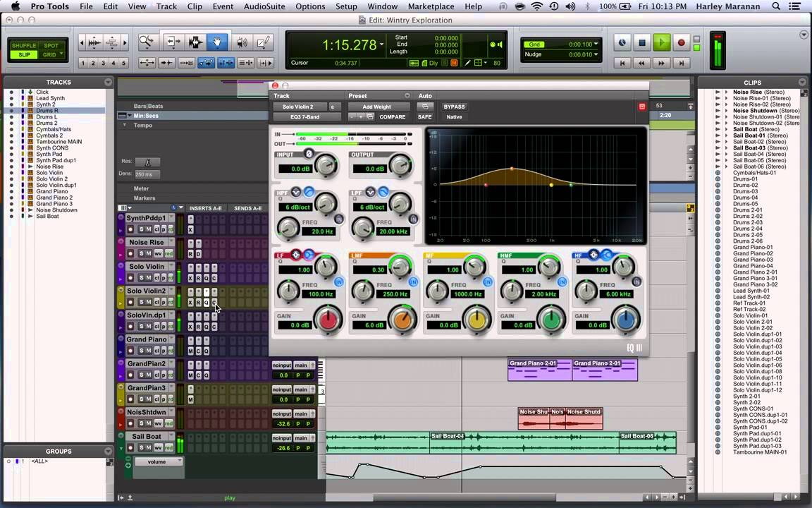Viewport: 812px width, 508px height.
Task: Click the red Record transport button
Action: (x=682, y=43)
